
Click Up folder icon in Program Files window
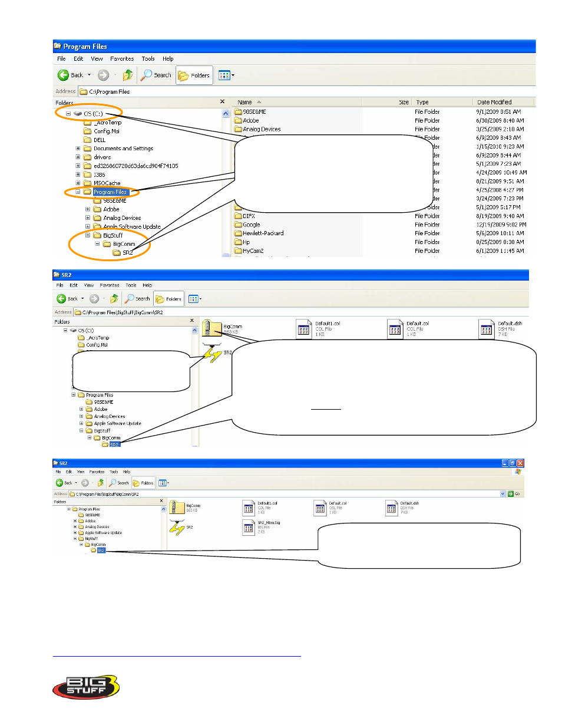pos(127,75)
